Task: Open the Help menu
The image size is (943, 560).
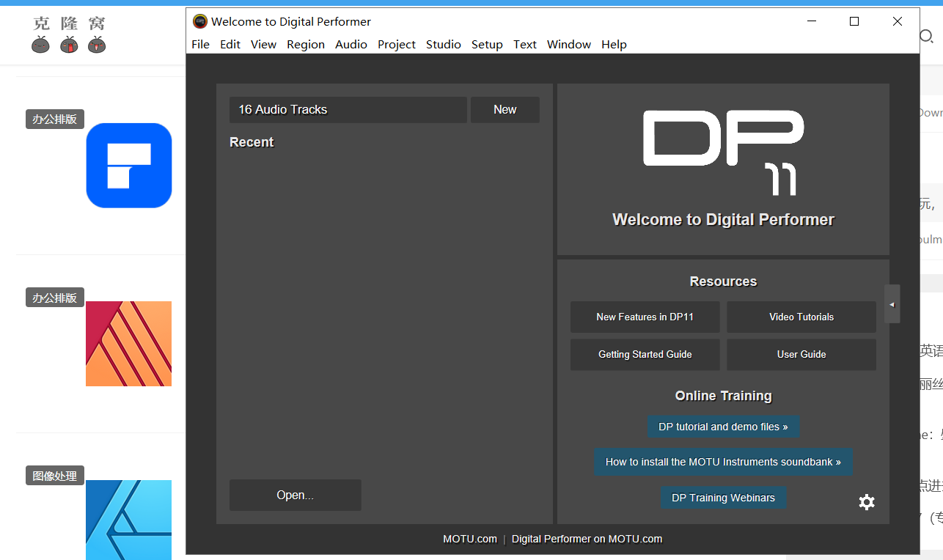Action: point(614,45)
